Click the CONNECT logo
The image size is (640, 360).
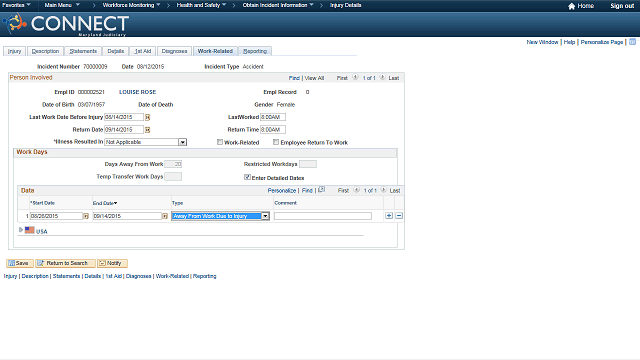pos(66,24)
